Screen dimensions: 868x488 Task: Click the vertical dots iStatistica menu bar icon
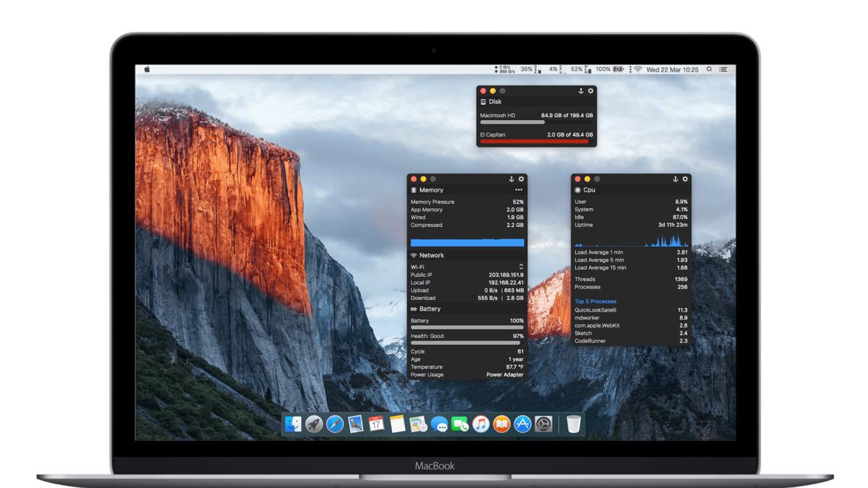click(x=631, y=69)
